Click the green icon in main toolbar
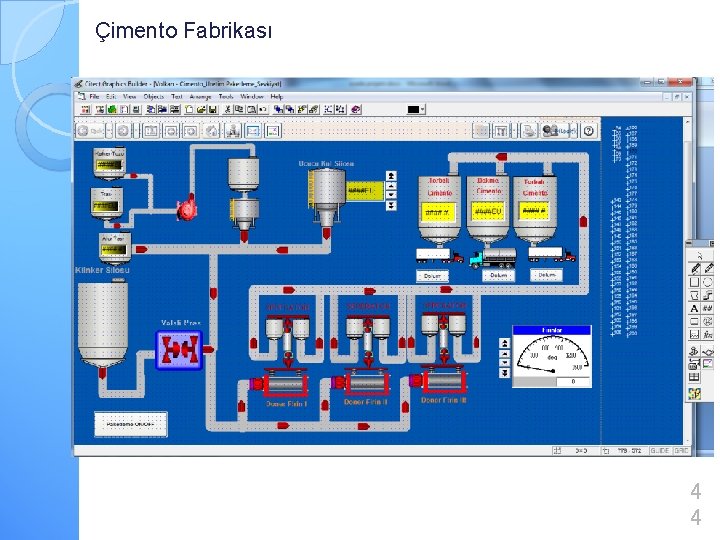The image size is (720, 540). 112,110
